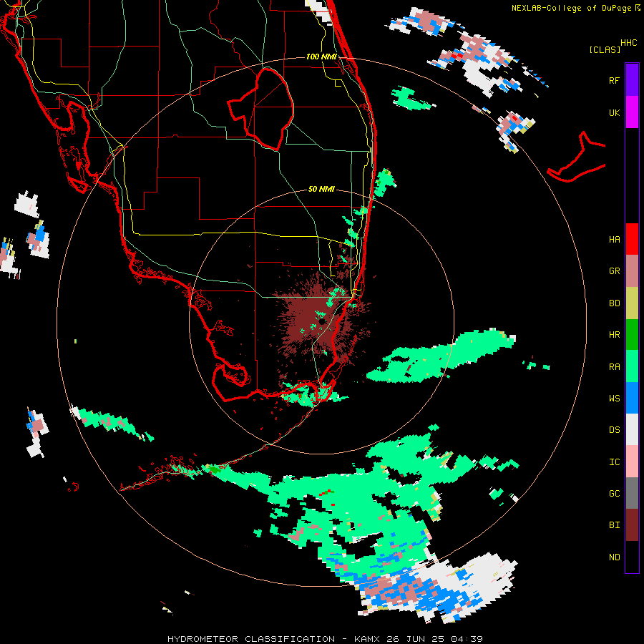
Task: Click the 'RA' legend label
Action: (x=614, y=367)
